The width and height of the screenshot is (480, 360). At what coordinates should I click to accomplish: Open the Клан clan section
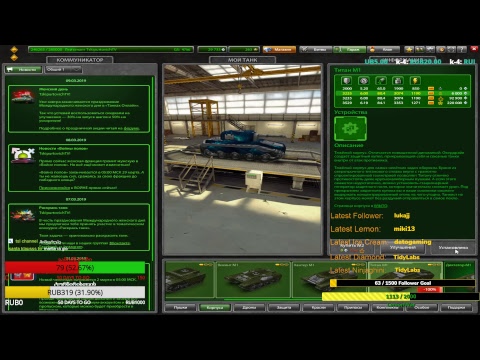[383, 50]
